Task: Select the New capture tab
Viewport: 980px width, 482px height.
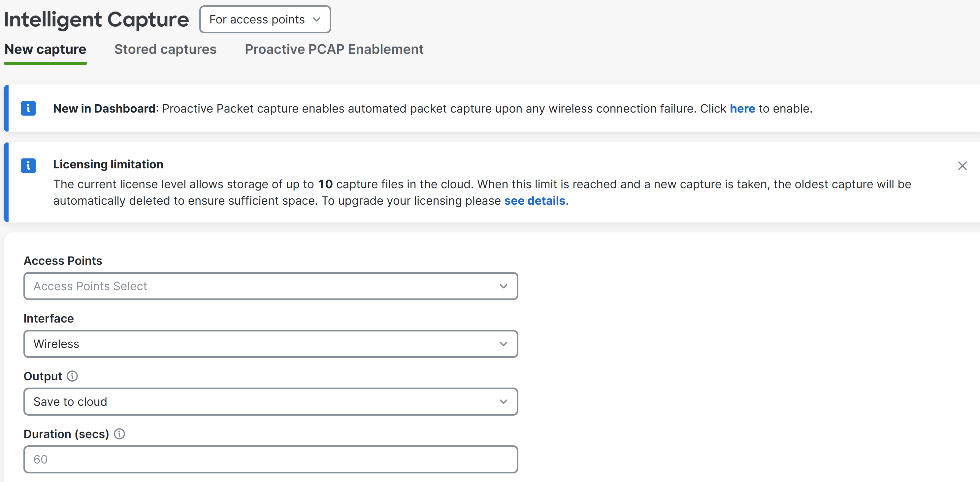Action: [x=45, y=50]
